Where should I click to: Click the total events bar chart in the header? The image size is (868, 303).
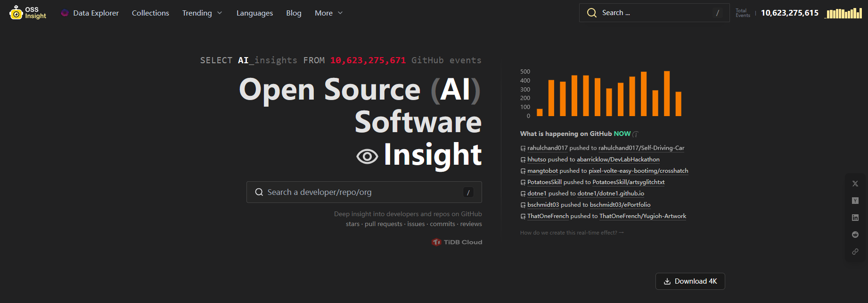(843, 13)
